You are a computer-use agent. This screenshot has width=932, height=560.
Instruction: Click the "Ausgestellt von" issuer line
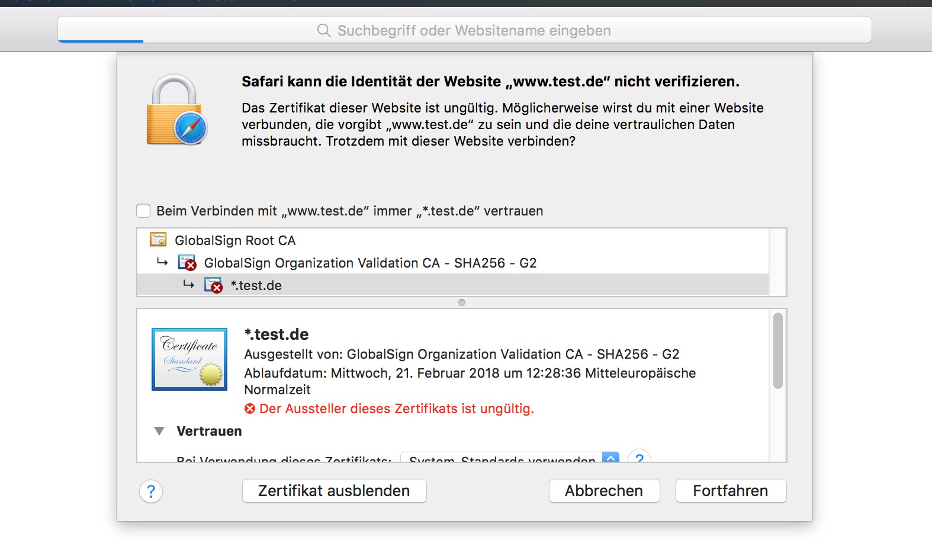coord(462,354)
